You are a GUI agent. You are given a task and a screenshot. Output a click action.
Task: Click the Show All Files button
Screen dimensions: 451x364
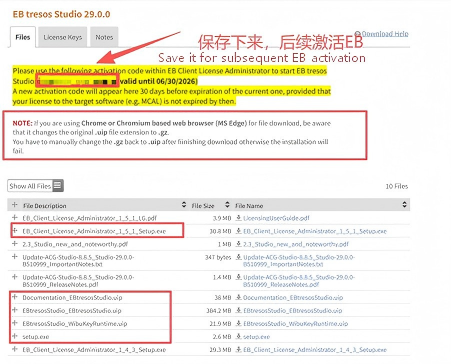click(x=35, y=186)
